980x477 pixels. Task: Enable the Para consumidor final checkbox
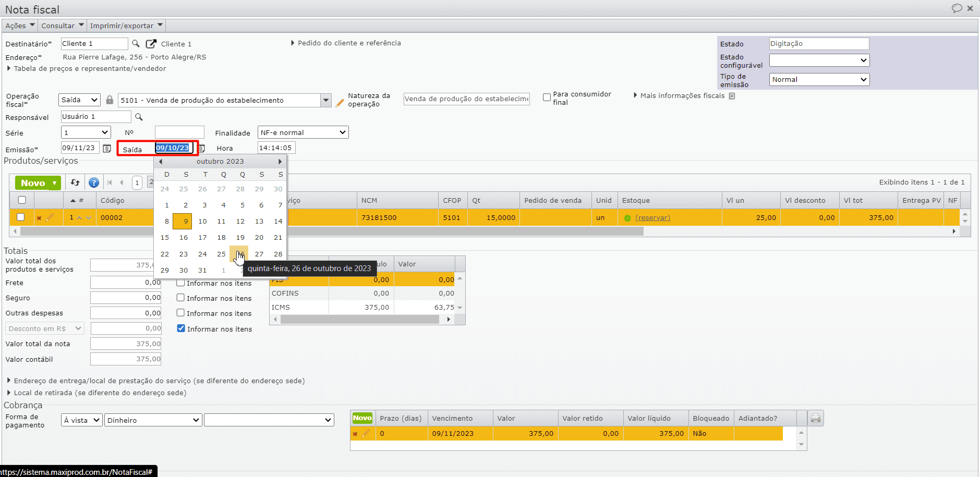click(x=547, y=97)
